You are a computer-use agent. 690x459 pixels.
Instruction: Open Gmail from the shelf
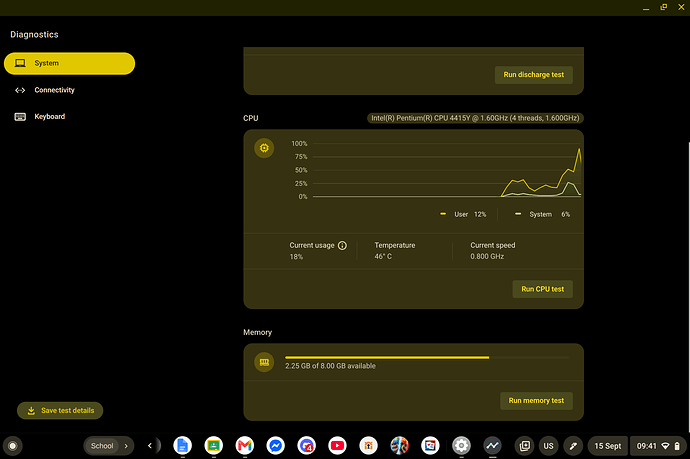pos(245,446)
